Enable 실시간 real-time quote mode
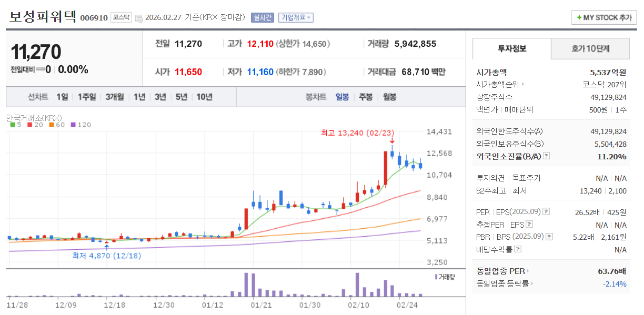 [261, 17]
